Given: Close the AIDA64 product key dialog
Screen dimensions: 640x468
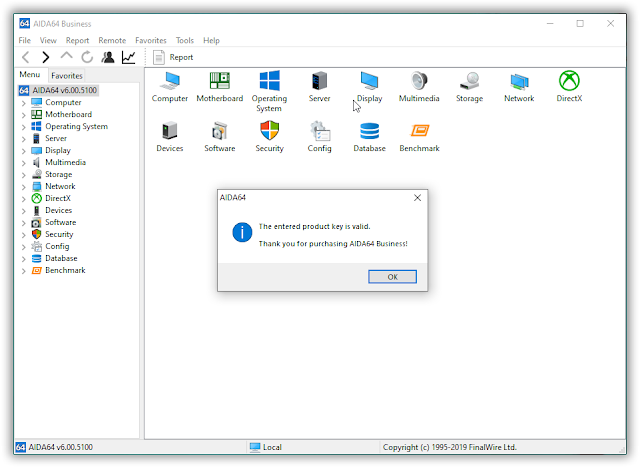Looking at the screenshot, I should pos(417,197).
